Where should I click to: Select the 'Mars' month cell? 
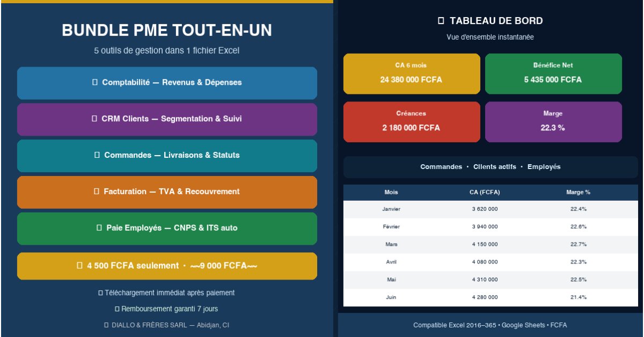pyautogui.click(x=391, y=245)
